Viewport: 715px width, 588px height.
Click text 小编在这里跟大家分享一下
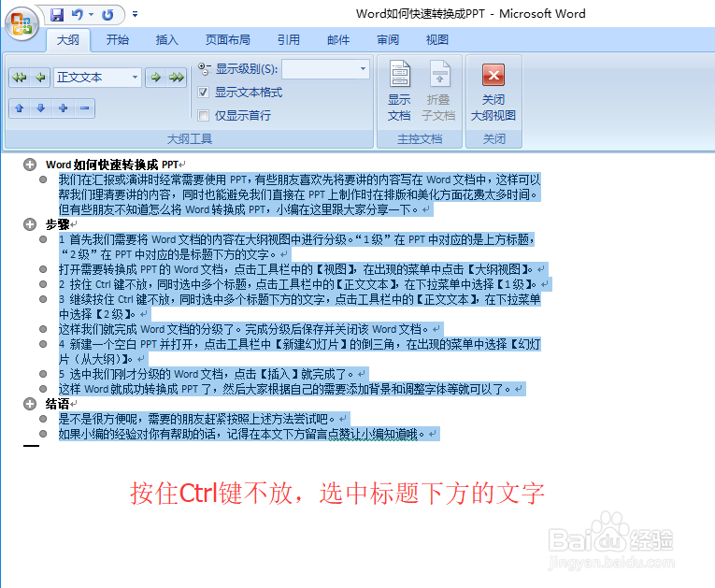[344, 209]
